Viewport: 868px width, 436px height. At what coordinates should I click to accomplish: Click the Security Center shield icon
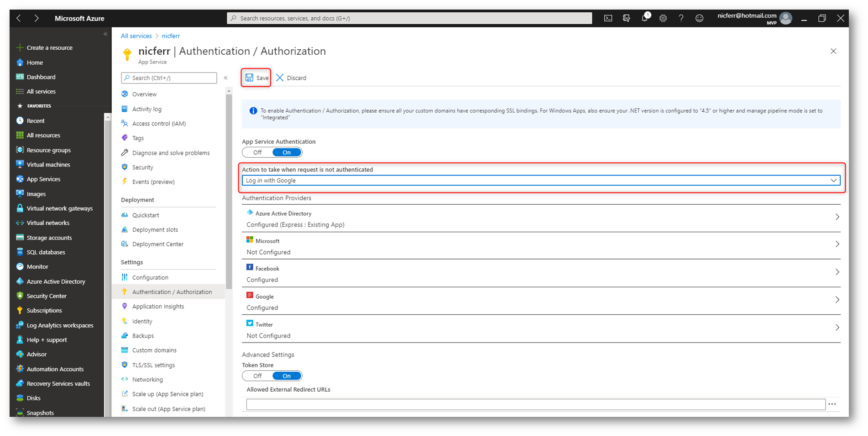click(20, 296)
